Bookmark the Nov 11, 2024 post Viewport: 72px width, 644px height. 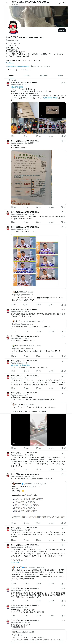pos(62,222)
